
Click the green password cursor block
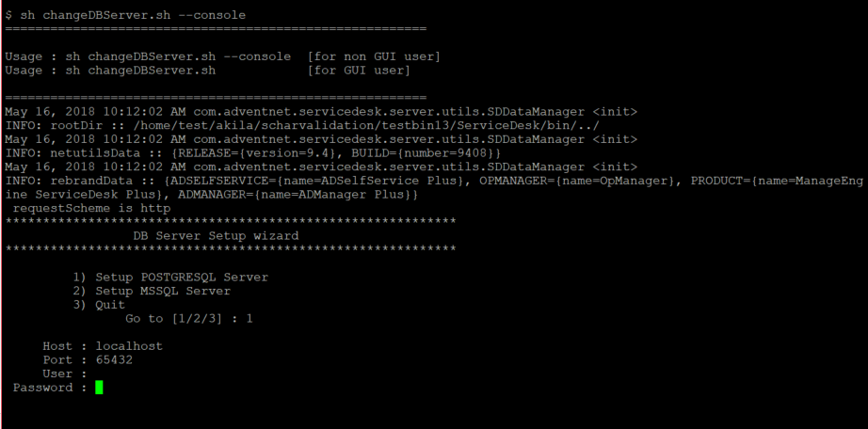(99, 387)
